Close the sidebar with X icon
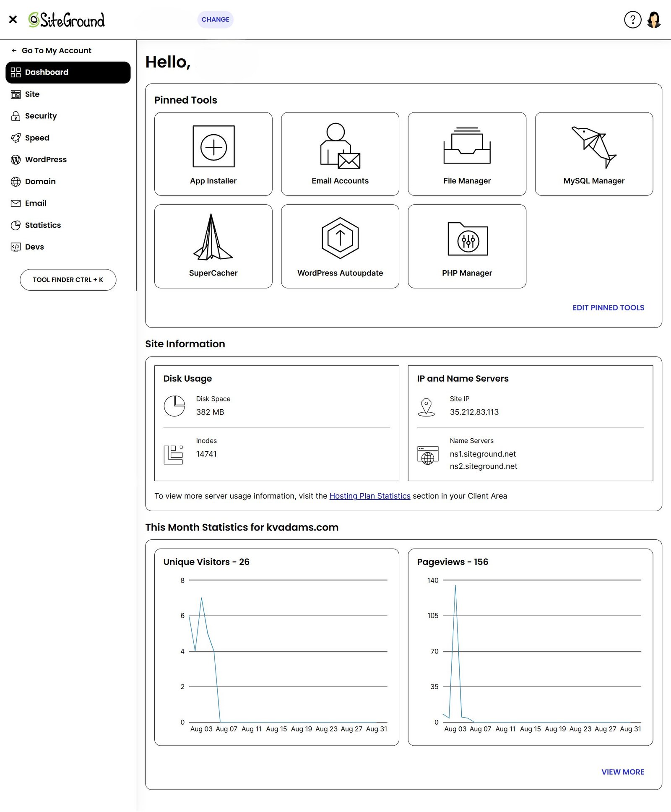The width and height of the screenshot is (671, 812). 13,20
